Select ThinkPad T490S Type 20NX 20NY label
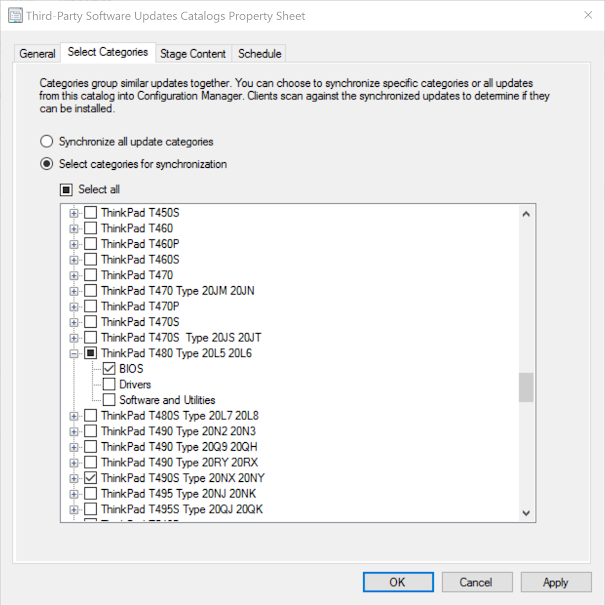Screen dimensions: 605x605 183,478
